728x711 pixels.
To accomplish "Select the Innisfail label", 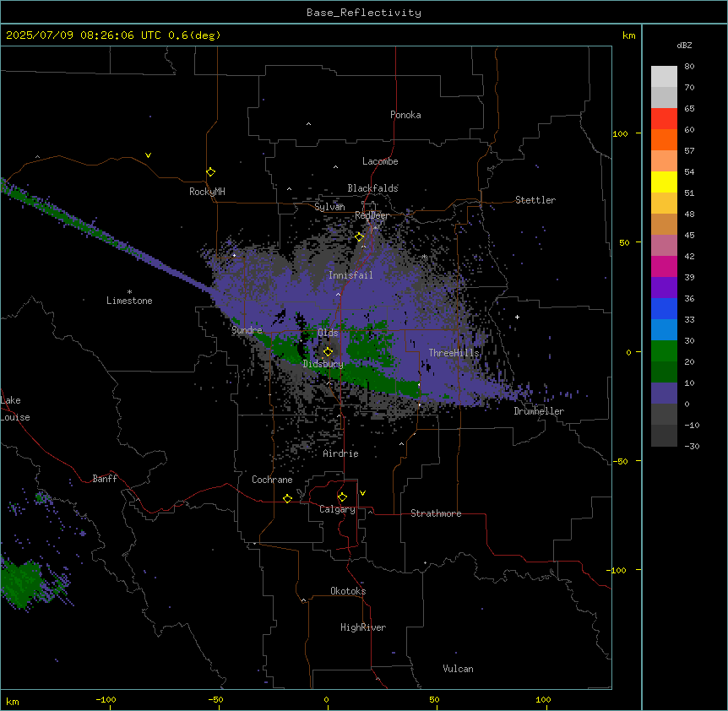I will (350, 275).
